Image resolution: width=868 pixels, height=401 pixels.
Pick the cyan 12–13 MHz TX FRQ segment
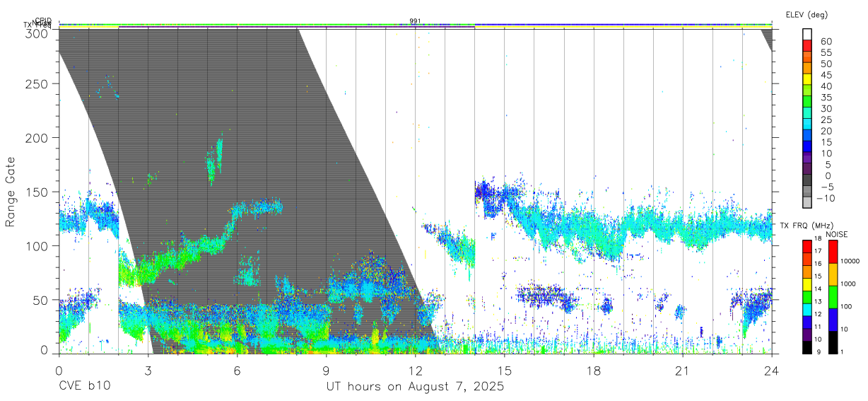807,309
